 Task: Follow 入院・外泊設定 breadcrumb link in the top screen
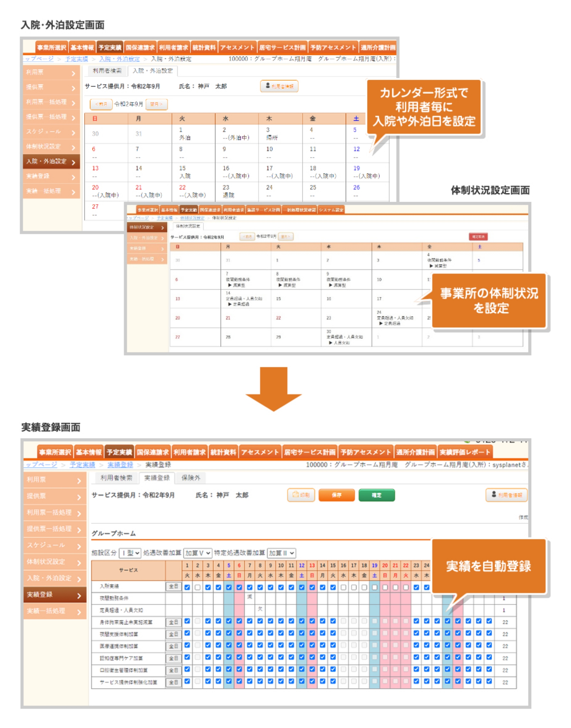119,59
